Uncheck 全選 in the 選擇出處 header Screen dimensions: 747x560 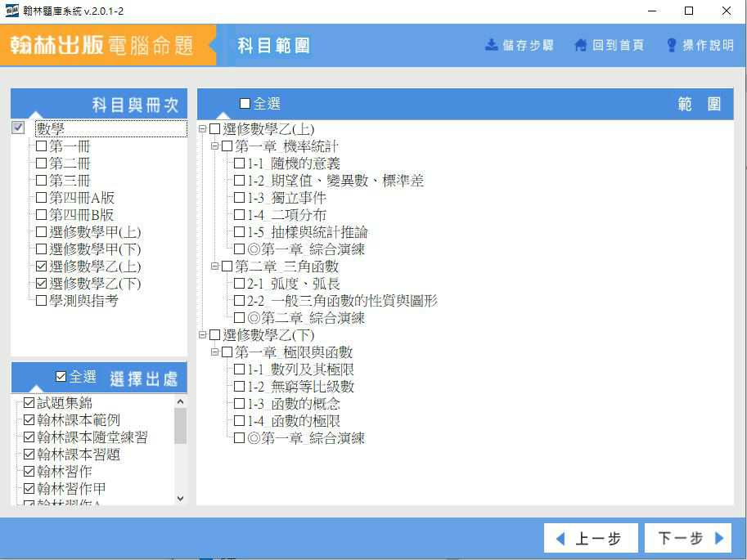pyautogui.click(x=61, y=377)
